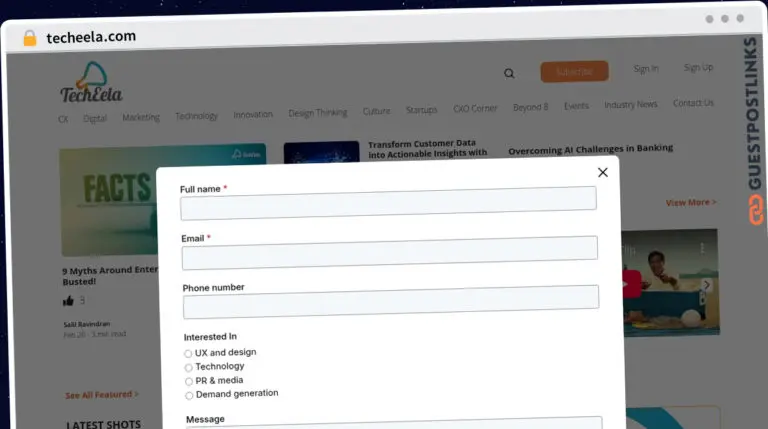Select the UX and design radio button
This screenshot has width=768, height=429.
pyautogui.click(x=189, y=354)
